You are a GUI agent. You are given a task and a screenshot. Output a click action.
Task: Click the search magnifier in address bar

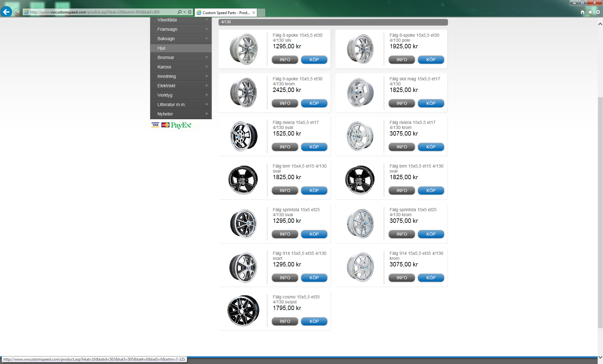(x=179, y=12)
